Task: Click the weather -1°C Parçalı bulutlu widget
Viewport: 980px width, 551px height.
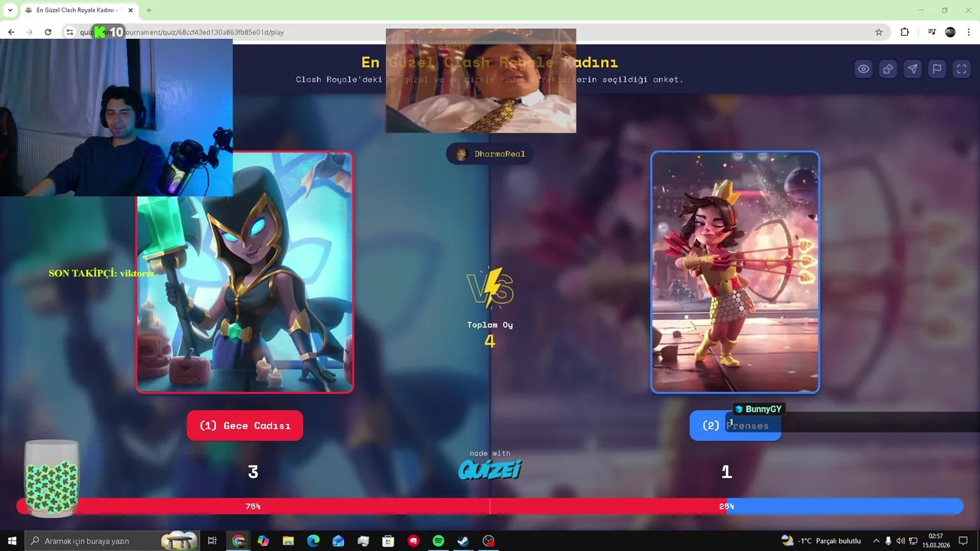Action: (x=821, y=541)
